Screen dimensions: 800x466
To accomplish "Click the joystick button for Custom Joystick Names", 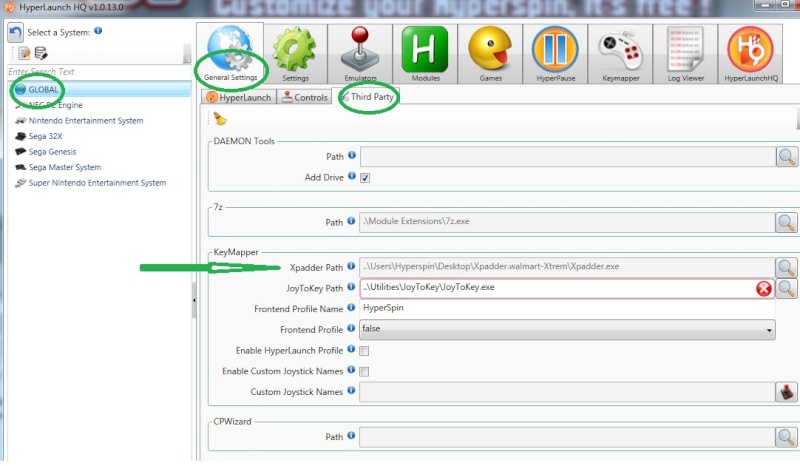I will (786, 392).
